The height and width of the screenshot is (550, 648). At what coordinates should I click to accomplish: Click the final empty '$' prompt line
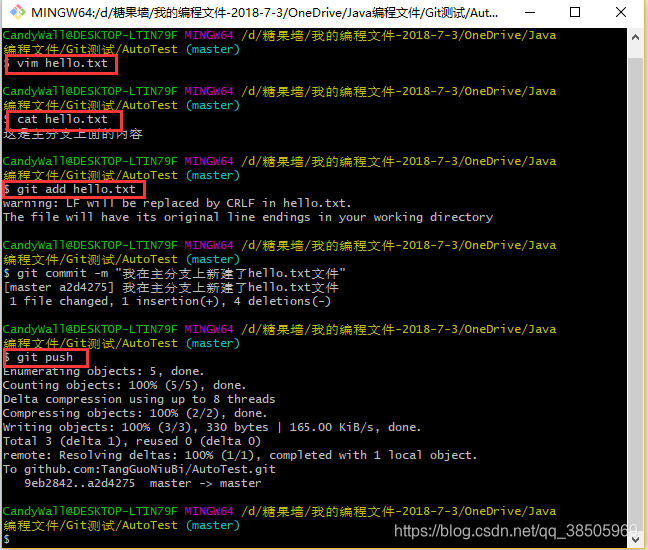(x=7, y=540)
